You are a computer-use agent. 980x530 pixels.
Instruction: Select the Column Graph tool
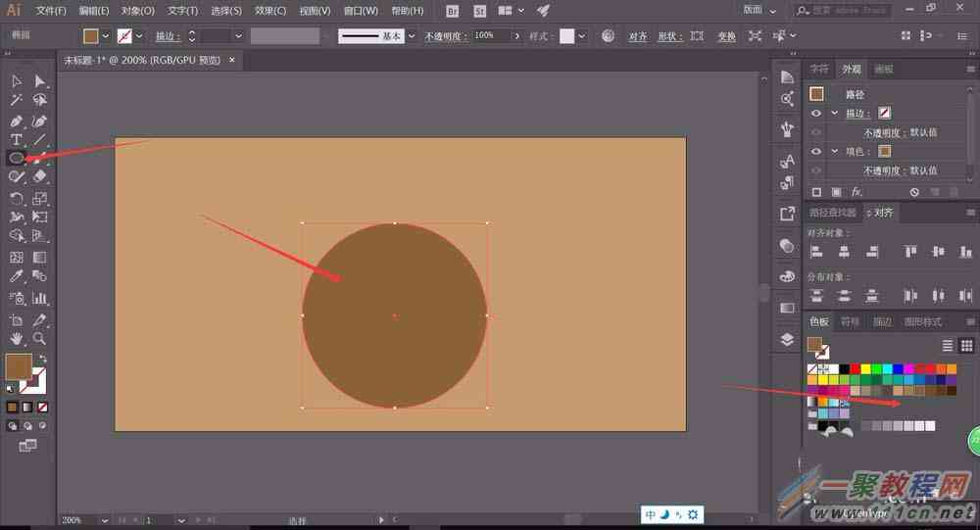click(40, 298)
